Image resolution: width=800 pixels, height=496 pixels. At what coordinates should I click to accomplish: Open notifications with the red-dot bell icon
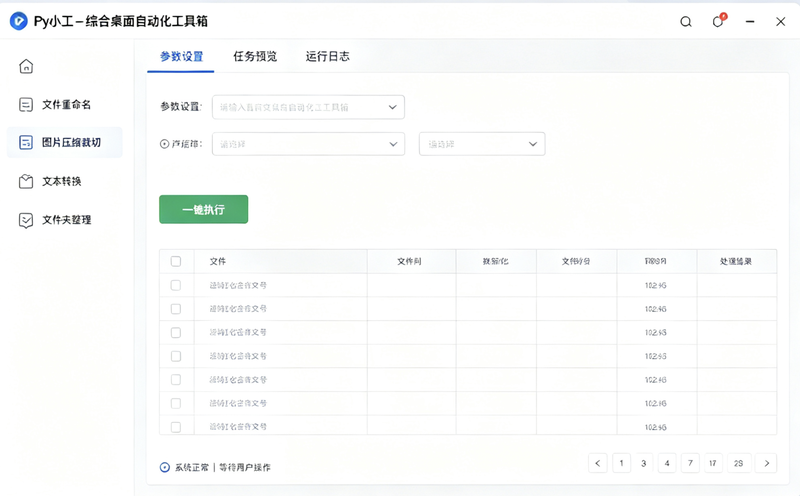718,20
